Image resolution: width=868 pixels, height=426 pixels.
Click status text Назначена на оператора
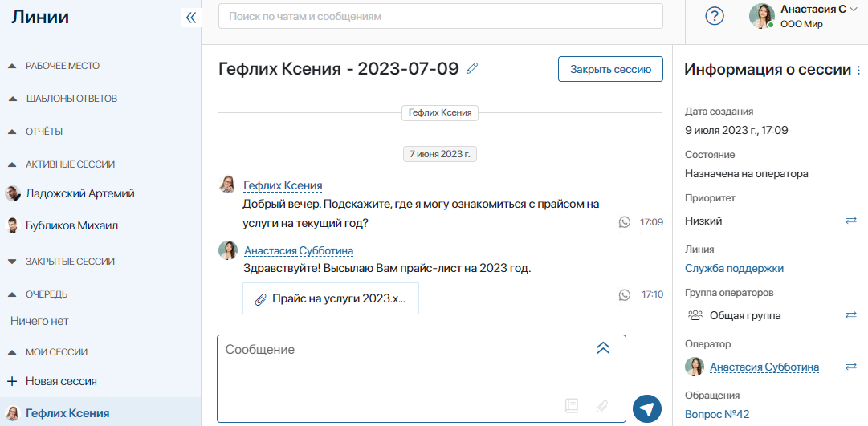[x=747, y=174]
